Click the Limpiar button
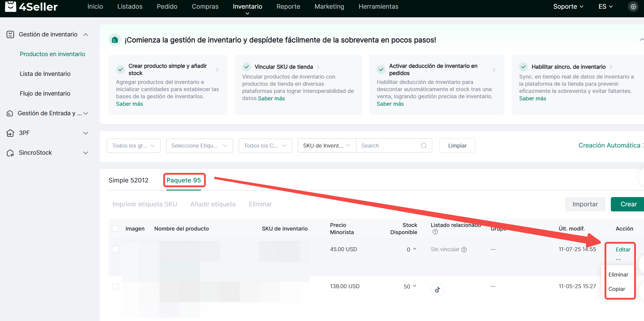The width and height of the screenshot is (644, 321). [x=457, y=146]
